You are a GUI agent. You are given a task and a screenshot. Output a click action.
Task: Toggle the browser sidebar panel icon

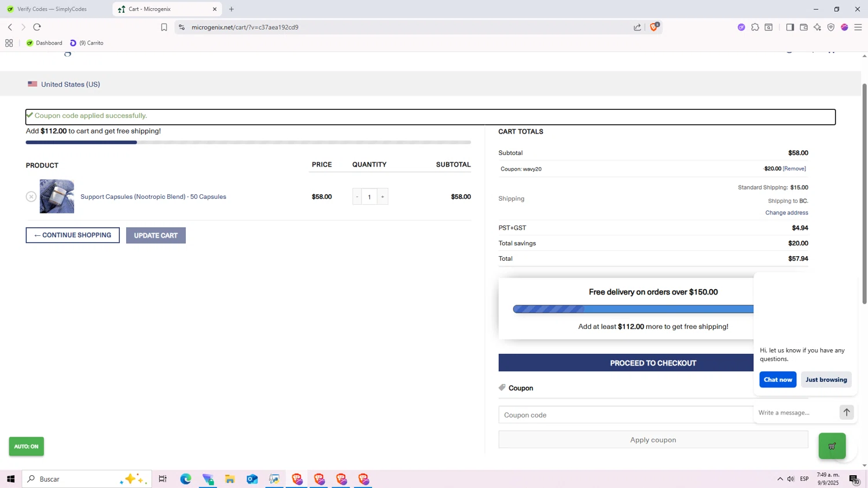click(790, 27)
